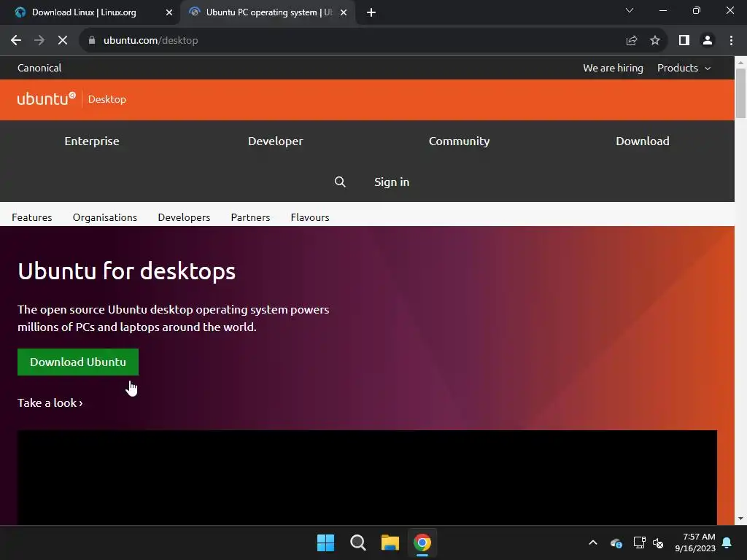The width and height of the screenshot is (747, 560).
Task: Click the page vertical scrollbar thumb
Action: [x=740, y=93]
